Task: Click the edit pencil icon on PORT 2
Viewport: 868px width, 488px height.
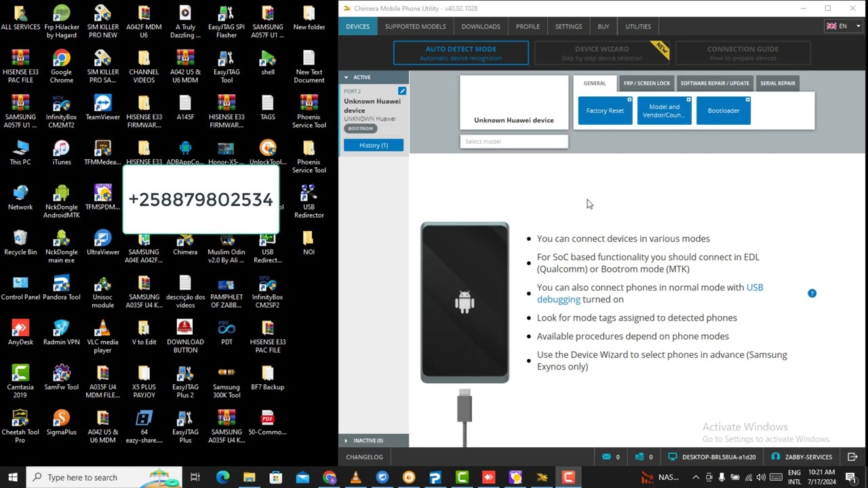Action: point(401,90)
